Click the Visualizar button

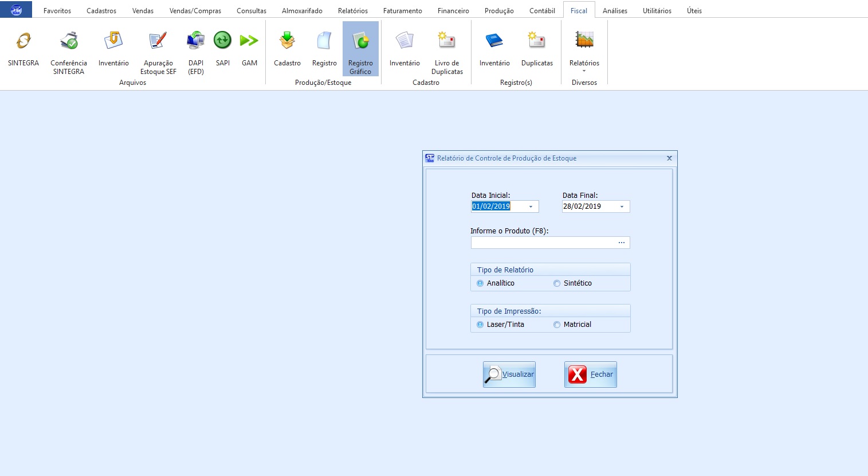[509, 374]
